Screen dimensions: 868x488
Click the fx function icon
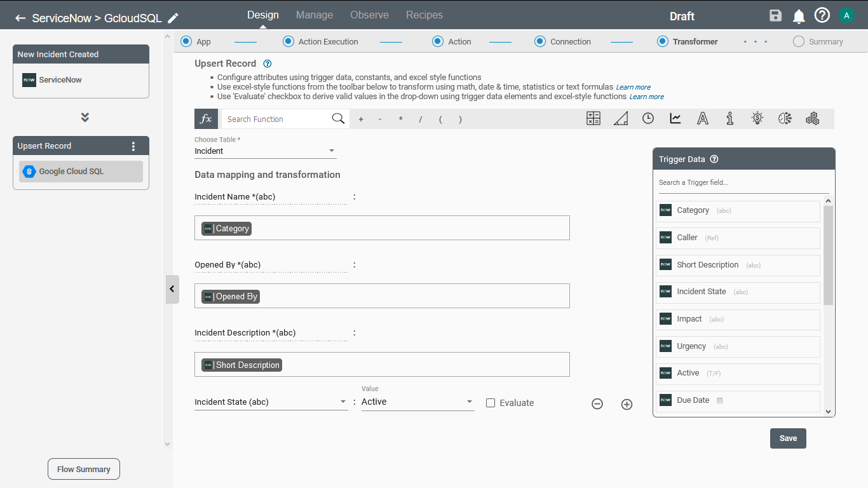[206, 119]
